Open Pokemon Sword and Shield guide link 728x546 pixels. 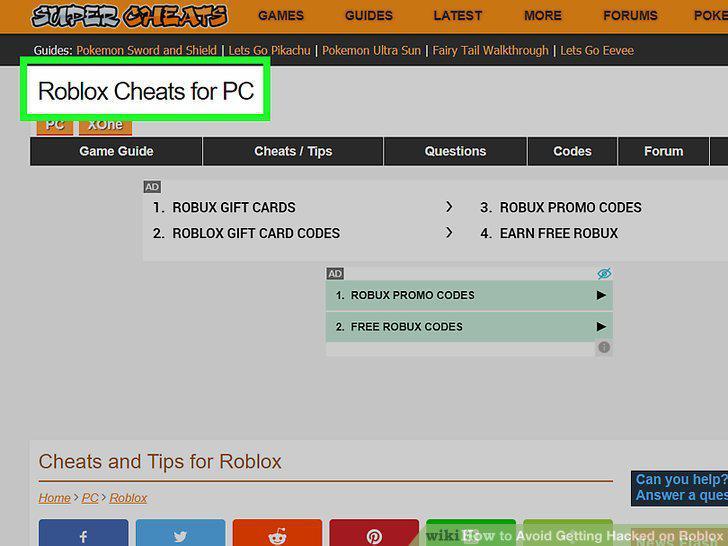click(146, 50)
